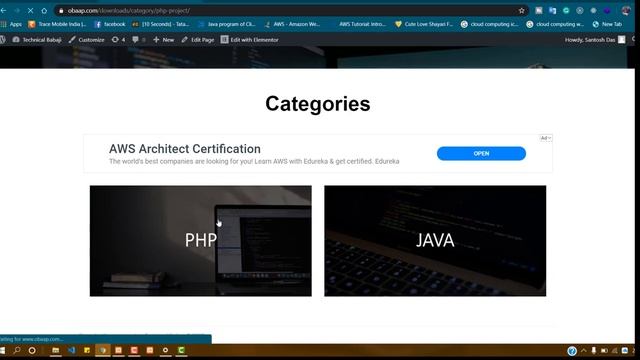640x360 pixels.
Task: Click the AWS Architect Certification ad title
Action: click(185, 149)
